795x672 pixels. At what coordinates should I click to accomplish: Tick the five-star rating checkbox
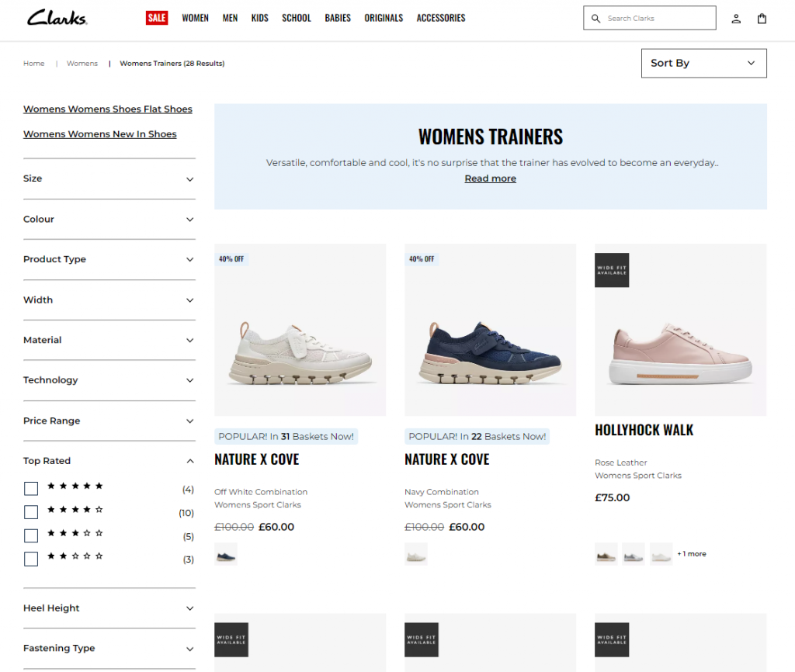click(31, 489)
